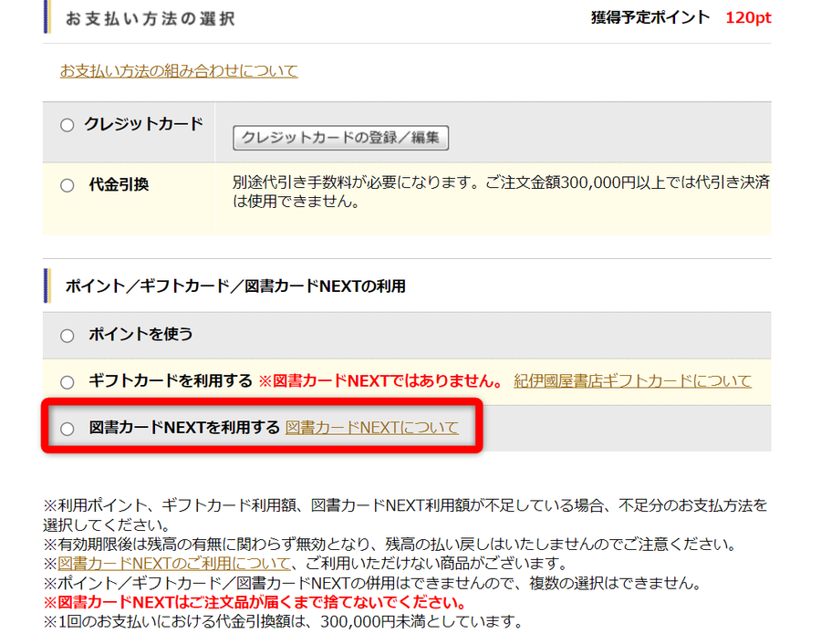Open the 図書カードNEXTについて link

(x=372, y=428)
